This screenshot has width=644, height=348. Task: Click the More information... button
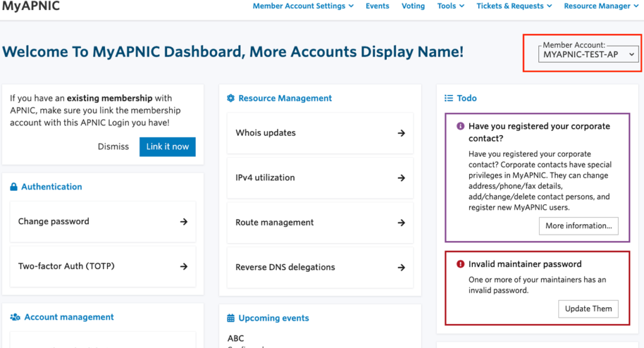579,226
